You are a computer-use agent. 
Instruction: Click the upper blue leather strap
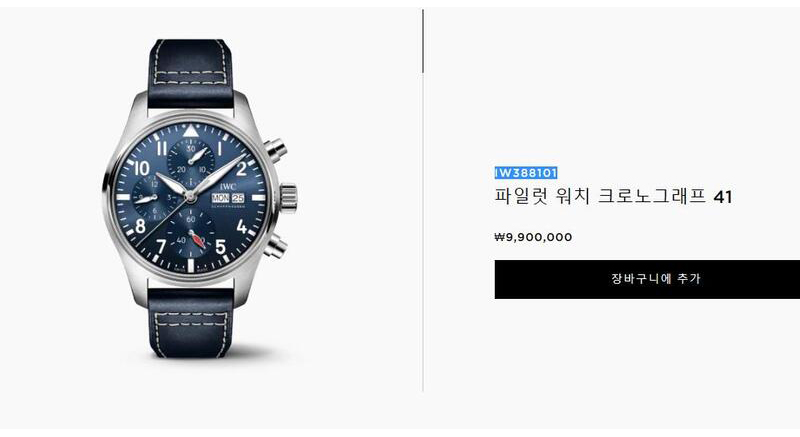tap(191, 73)
